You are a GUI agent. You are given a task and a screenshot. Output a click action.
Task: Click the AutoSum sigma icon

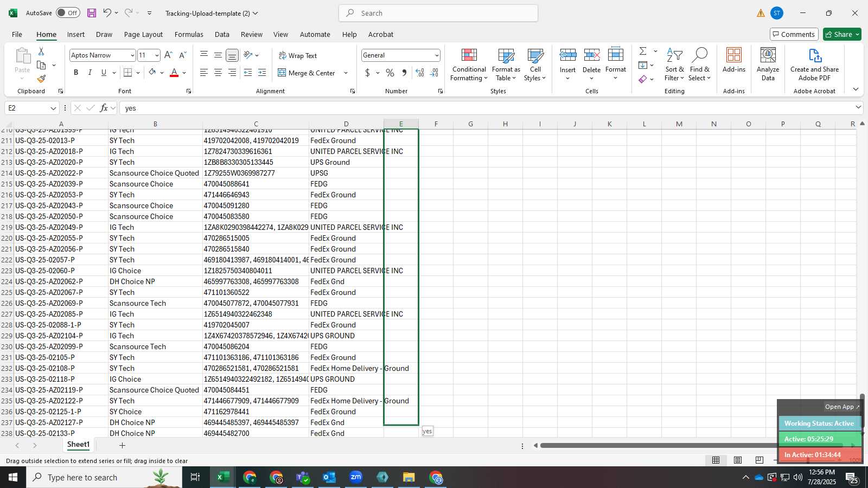point(643,51)
